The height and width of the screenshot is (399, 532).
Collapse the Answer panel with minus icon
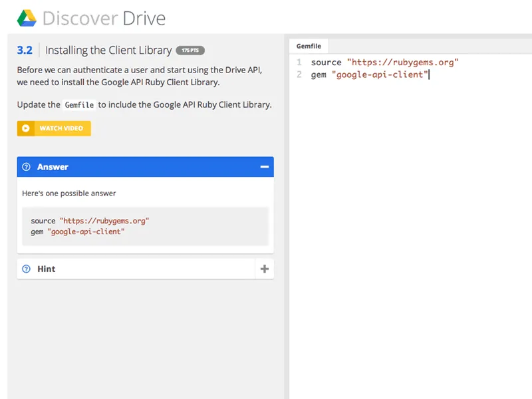pyautogui.click(x=264, y=167)
